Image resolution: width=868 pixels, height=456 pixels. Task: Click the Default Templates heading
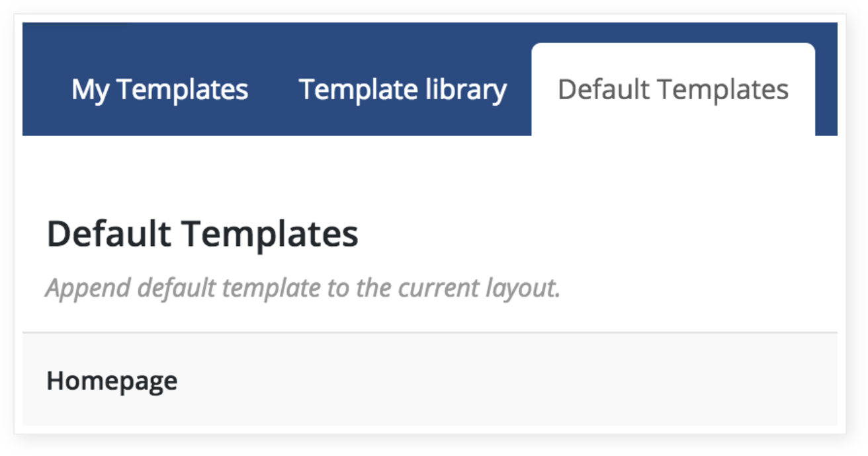202,234
